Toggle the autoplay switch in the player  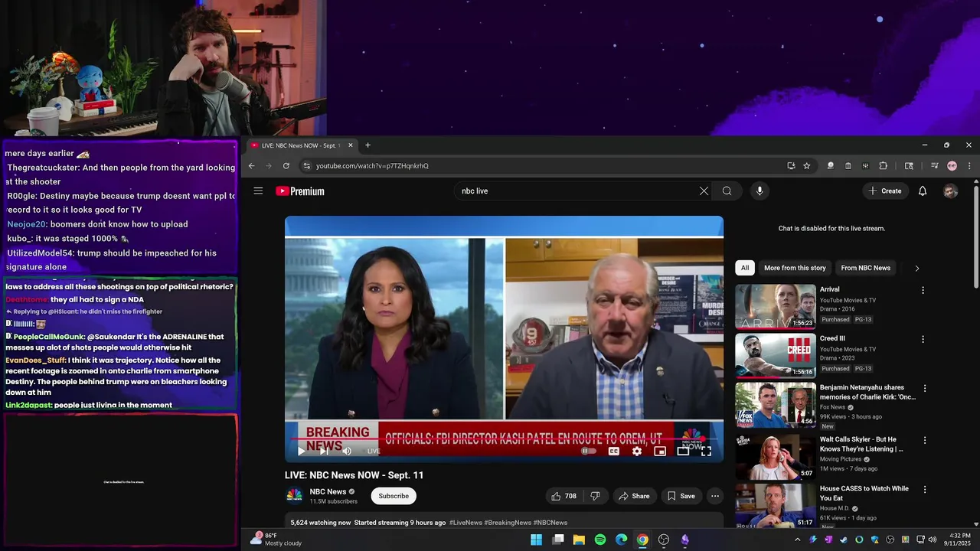(589, 451)
